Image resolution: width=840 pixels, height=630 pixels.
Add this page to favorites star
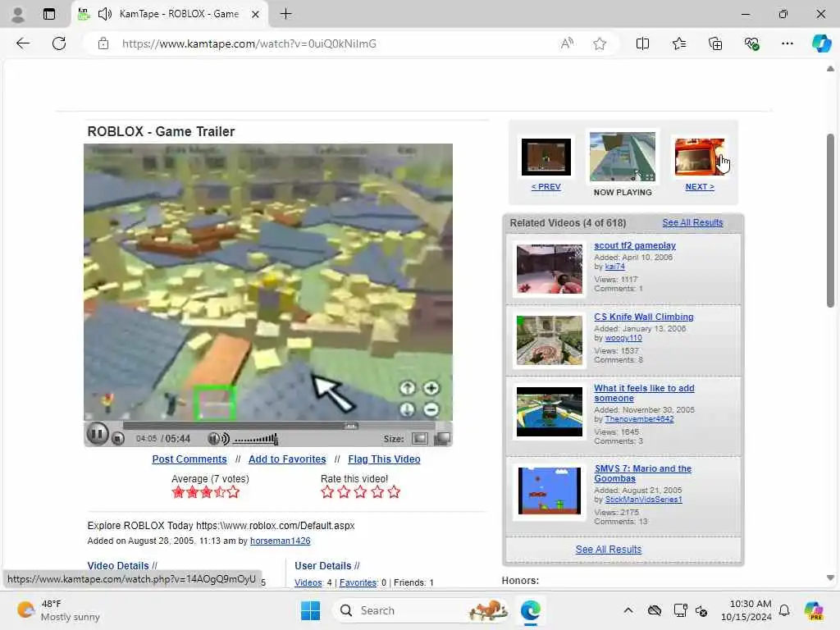point(600,43)
